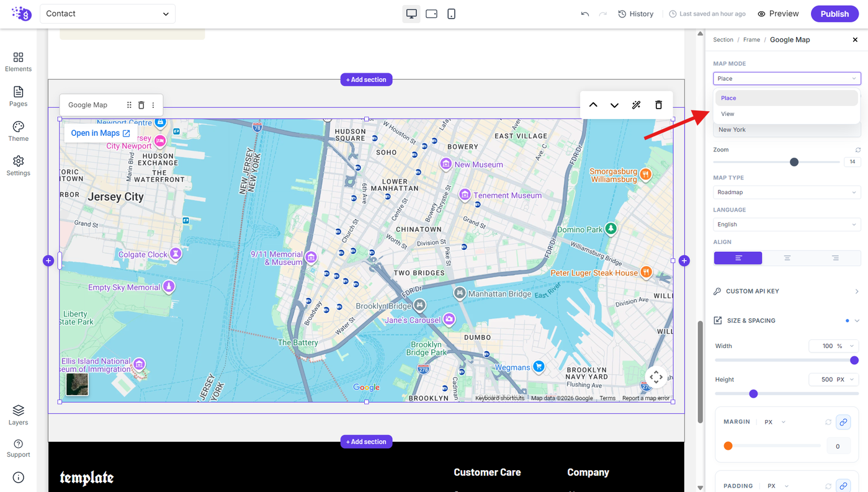Open the History panel
The width and height of the screenshot is (868, 492).
click(635, 14)
